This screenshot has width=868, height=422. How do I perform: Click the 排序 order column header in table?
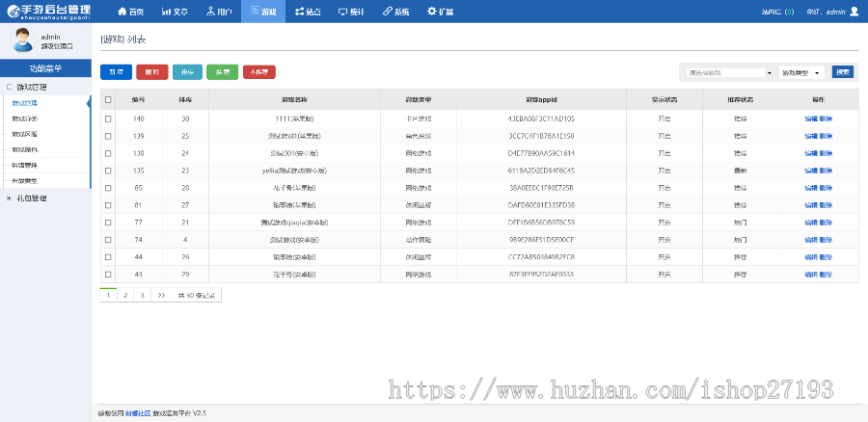[185, 100]
